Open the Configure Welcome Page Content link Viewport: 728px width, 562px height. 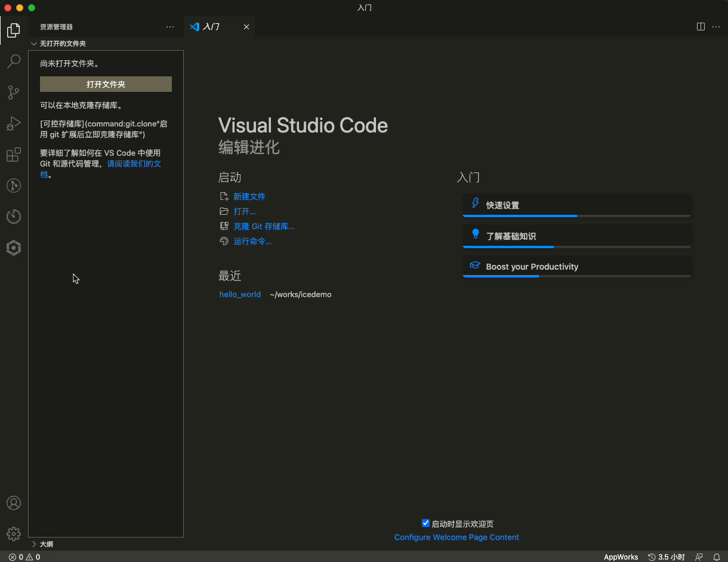[x=456, y=537]
